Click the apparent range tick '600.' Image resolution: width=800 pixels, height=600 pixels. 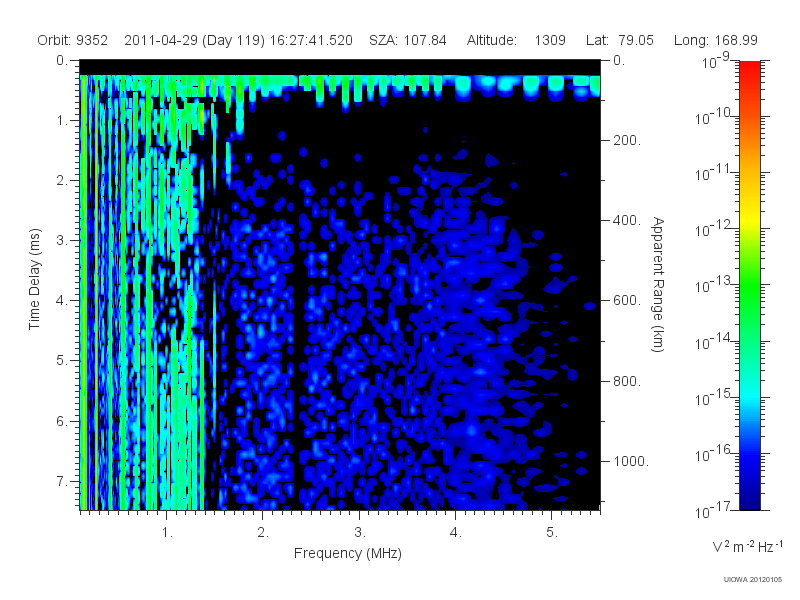(x=627, y=301)
